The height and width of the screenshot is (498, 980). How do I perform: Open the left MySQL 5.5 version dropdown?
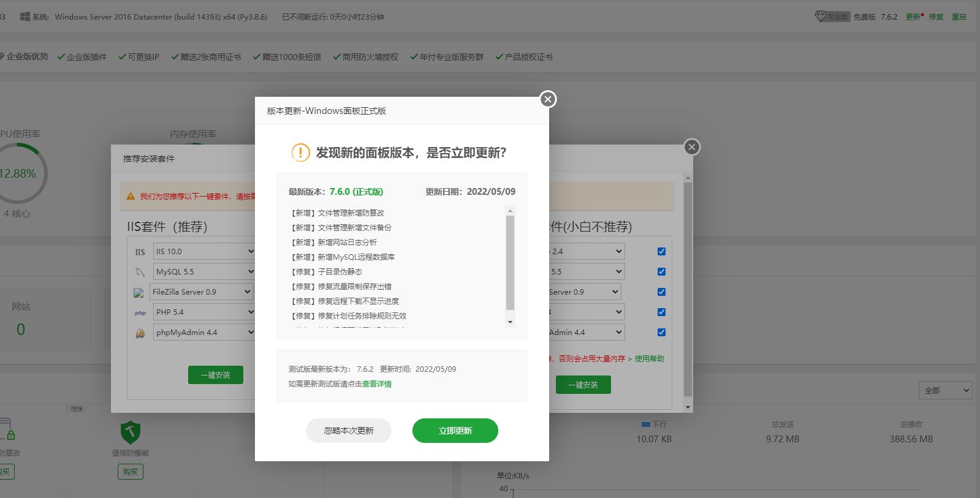[204, 272]
